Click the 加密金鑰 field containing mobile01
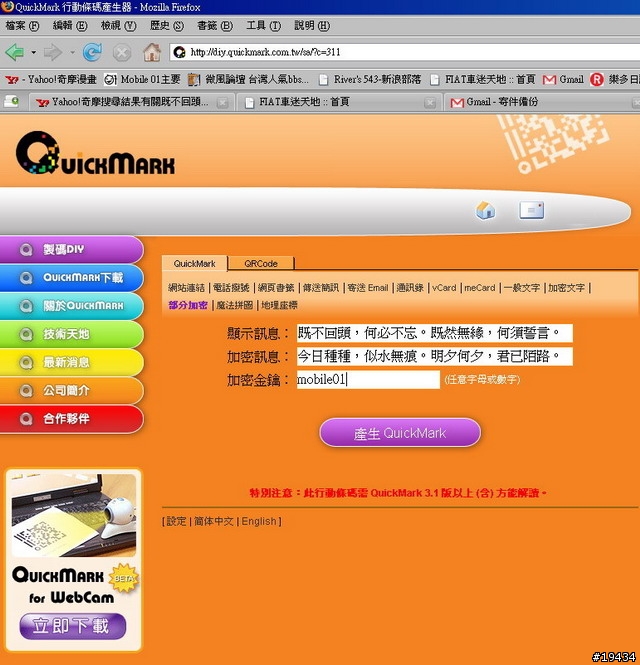Viewport: 640px width, 665px height. (368, 380)
